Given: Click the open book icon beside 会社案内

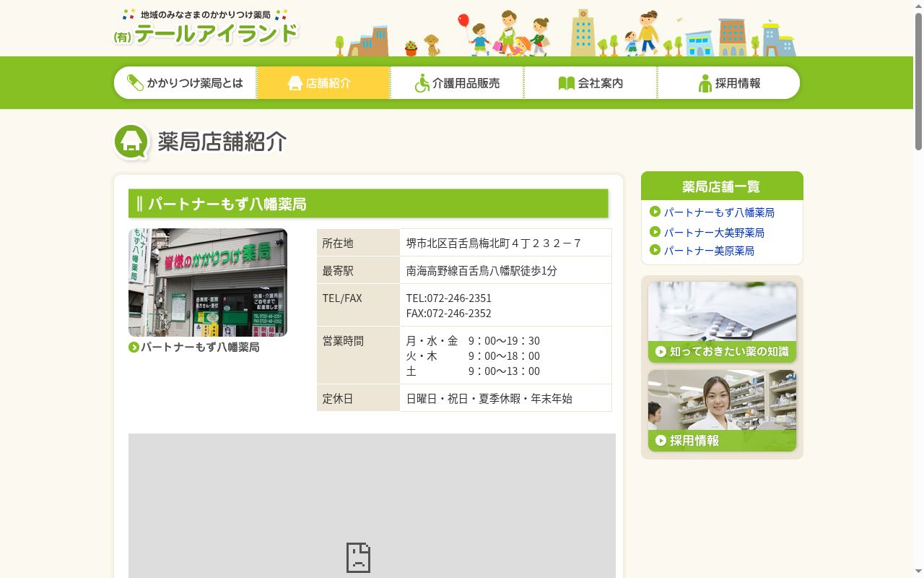Looking at the screenshot, I should click(567, 83).
